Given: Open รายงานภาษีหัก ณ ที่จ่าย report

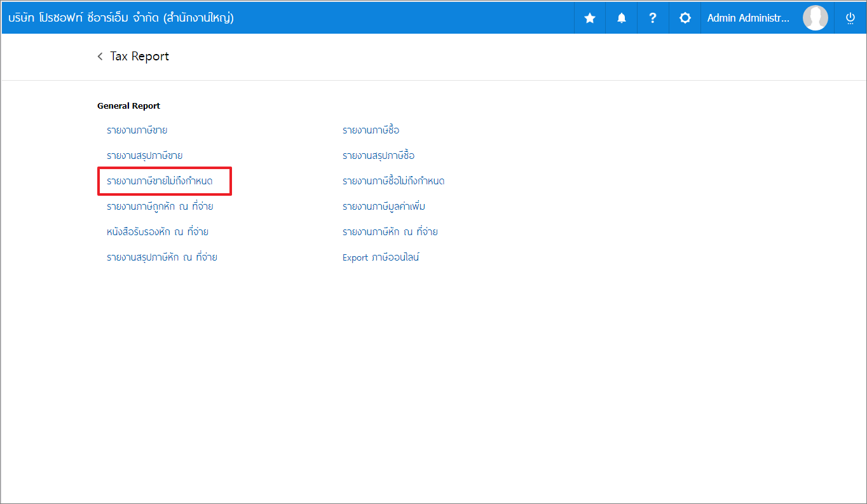Looking at the screenshot, I should pos(390,232).
